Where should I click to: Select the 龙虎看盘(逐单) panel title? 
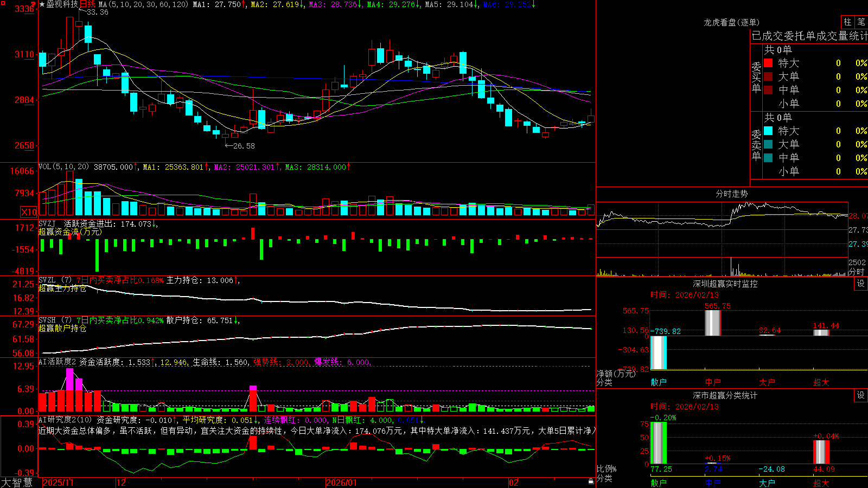click(732, 22)
